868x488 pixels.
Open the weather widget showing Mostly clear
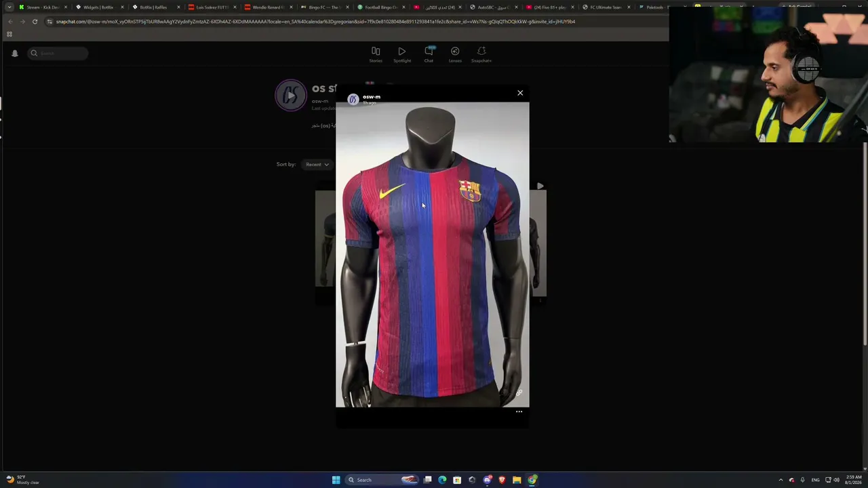pyautogui.click(x=24, y=480)
